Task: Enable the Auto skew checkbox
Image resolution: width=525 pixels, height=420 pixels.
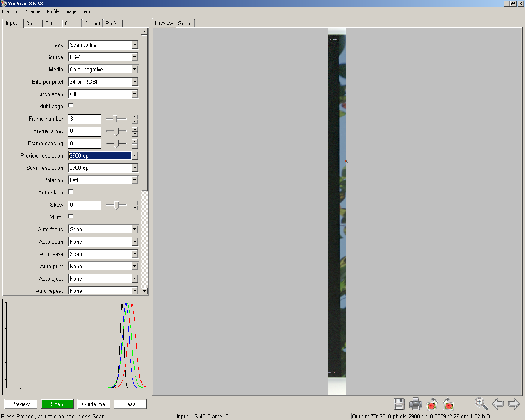Action: [x=71, y=192]
